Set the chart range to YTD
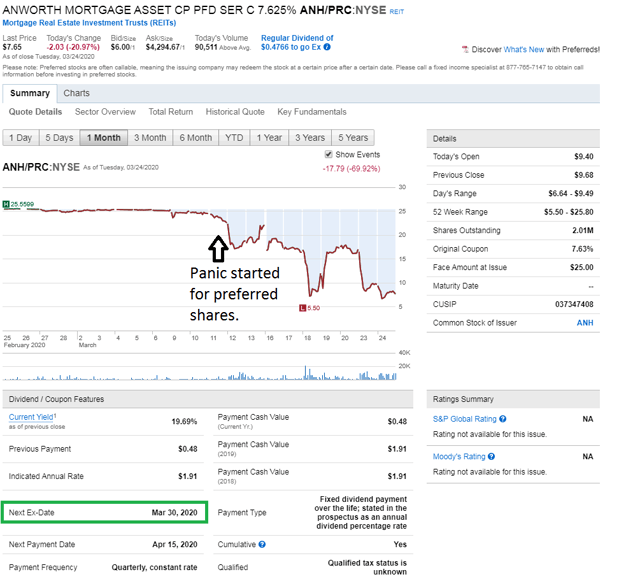 tap(234, 138)
